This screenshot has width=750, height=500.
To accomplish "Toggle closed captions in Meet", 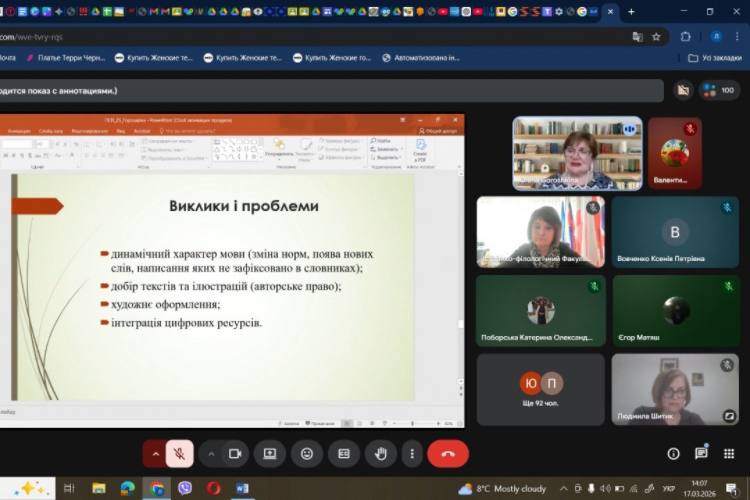I will tap(344, 453).
